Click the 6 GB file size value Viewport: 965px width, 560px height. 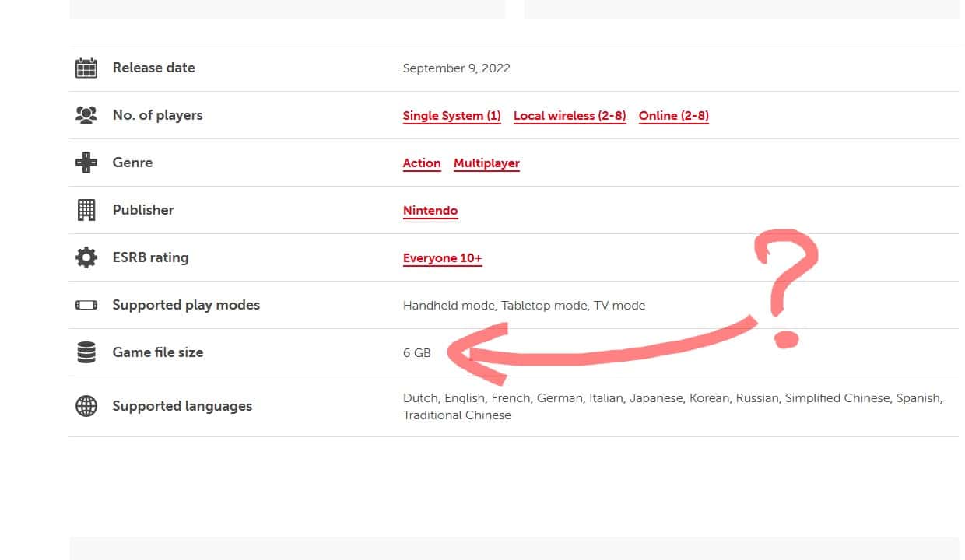pyautogui.click(x=417, y=352)
